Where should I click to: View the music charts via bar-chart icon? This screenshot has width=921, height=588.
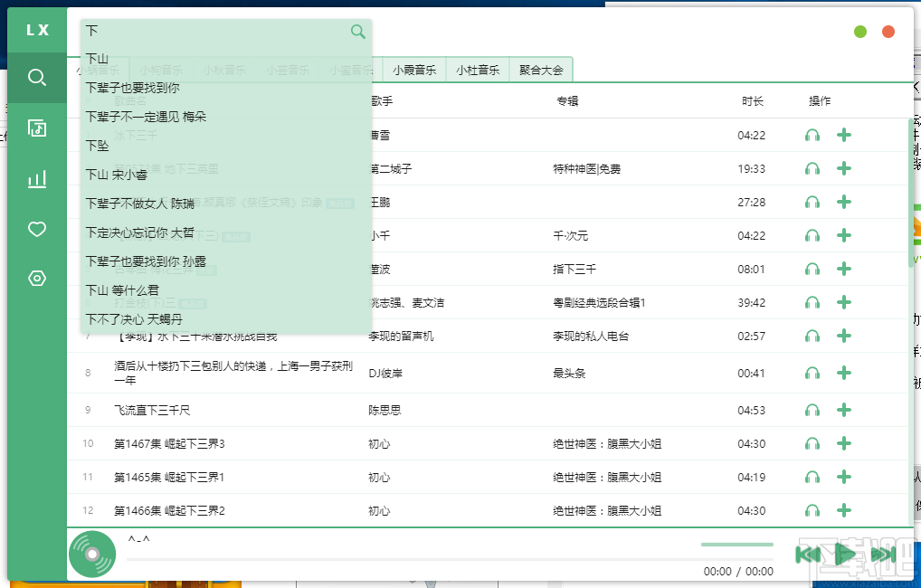coord(36,178)
